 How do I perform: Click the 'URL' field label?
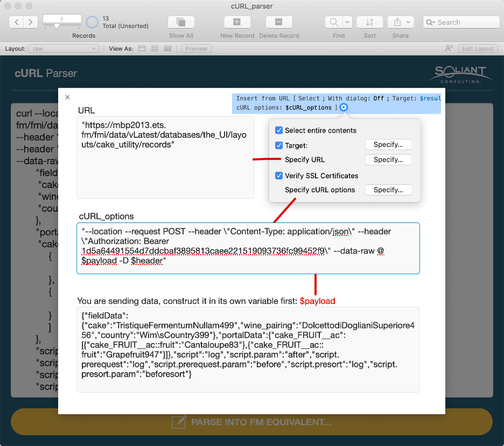click(x=87, y=110)
